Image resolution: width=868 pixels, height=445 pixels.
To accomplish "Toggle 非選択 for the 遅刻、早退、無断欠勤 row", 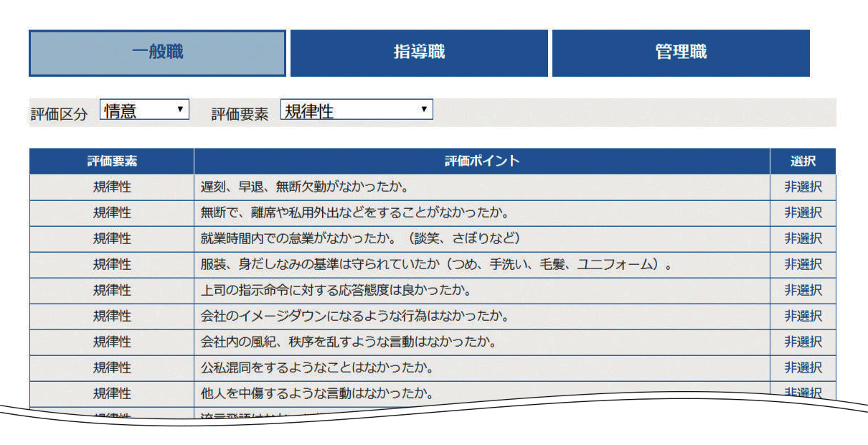I will (803, 187).
